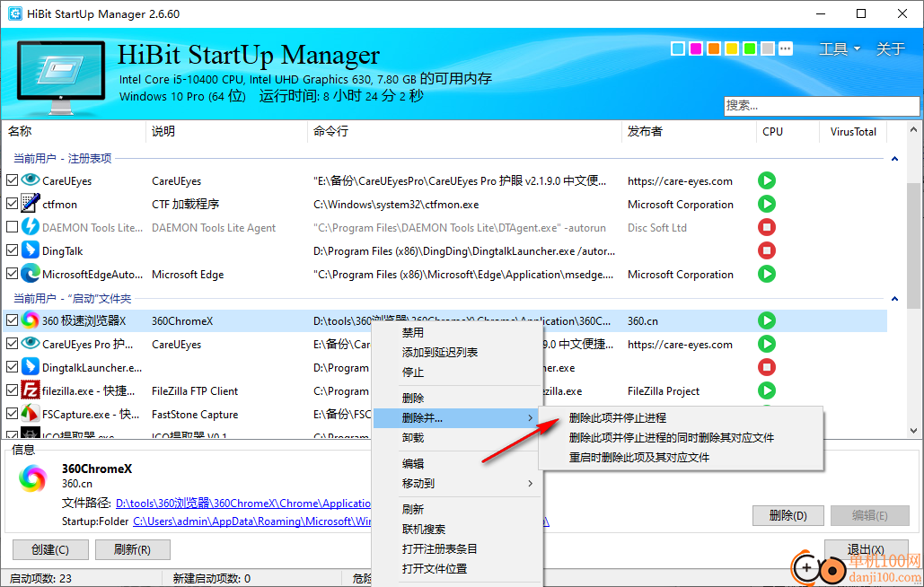Expand the 删除并... submenu

[457, 418]
